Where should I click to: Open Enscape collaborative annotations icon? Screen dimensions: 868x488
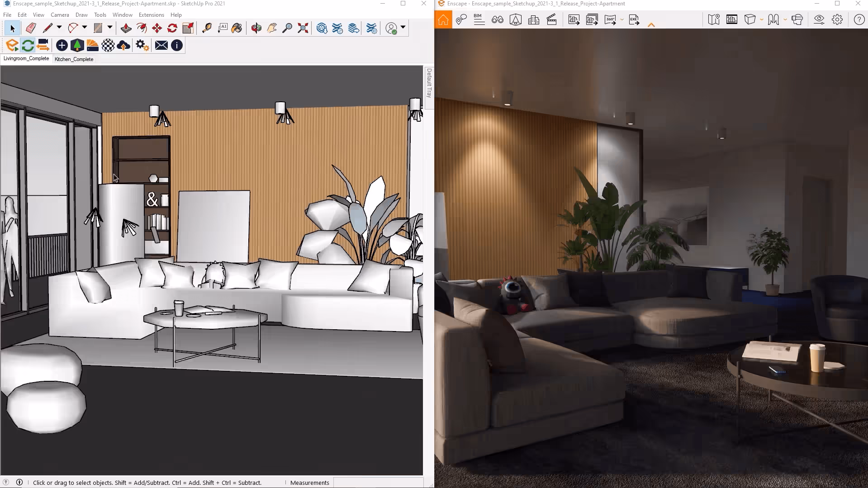(461, 20)
